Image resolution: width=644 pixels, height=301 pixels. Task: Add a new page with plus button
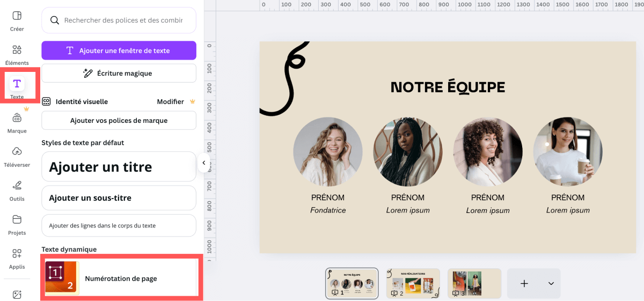click(524, 283)
